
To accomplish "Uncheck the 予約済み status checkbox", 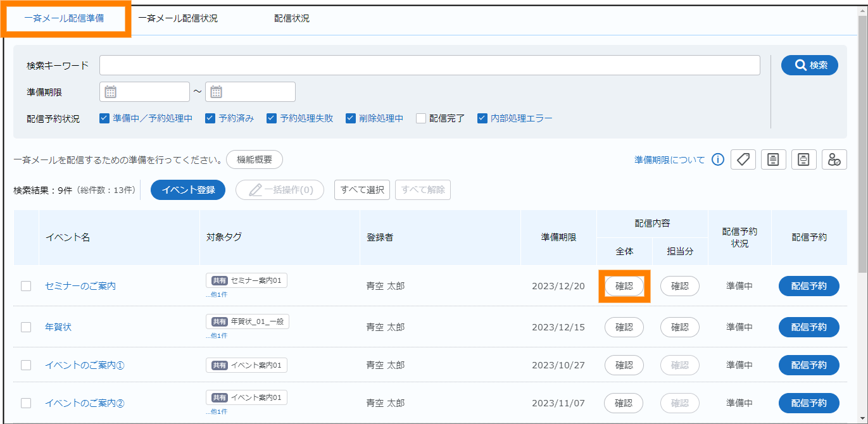I will point(211,118).
